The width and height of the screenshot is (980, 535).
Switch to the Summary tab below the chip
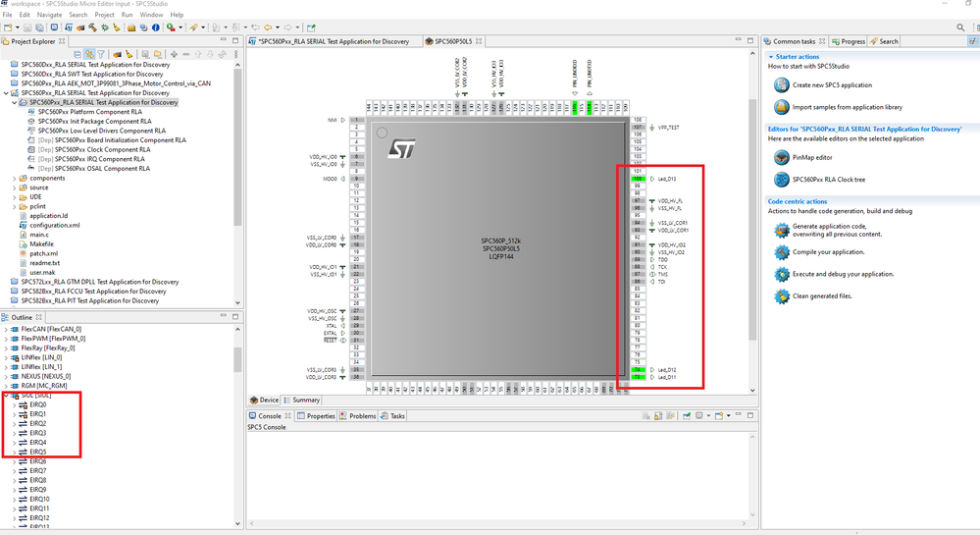click(301, 400)
